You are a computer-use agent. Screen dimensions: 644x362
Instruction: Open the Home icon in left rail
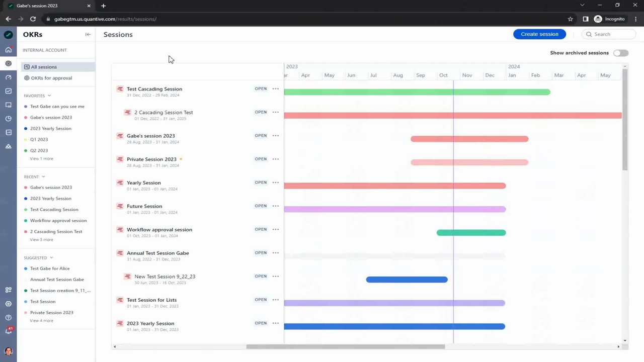point(8,50)
